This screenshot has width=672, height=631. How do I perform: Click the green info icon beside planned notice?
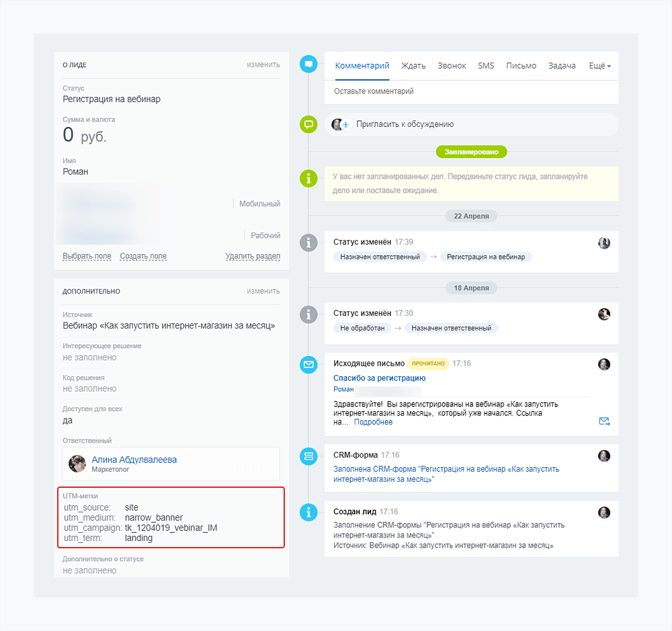pyautogui.click(x=308, y=178)
